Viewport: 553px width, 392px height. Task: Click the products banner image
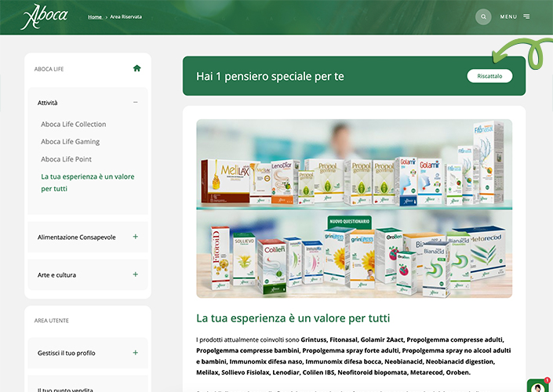(x=354, y=209)
